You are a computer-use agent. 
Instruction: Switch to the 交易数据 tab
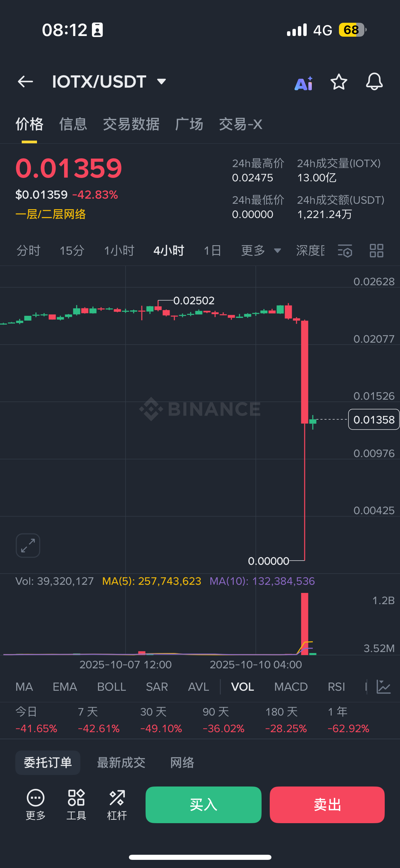tap(131, 124)
